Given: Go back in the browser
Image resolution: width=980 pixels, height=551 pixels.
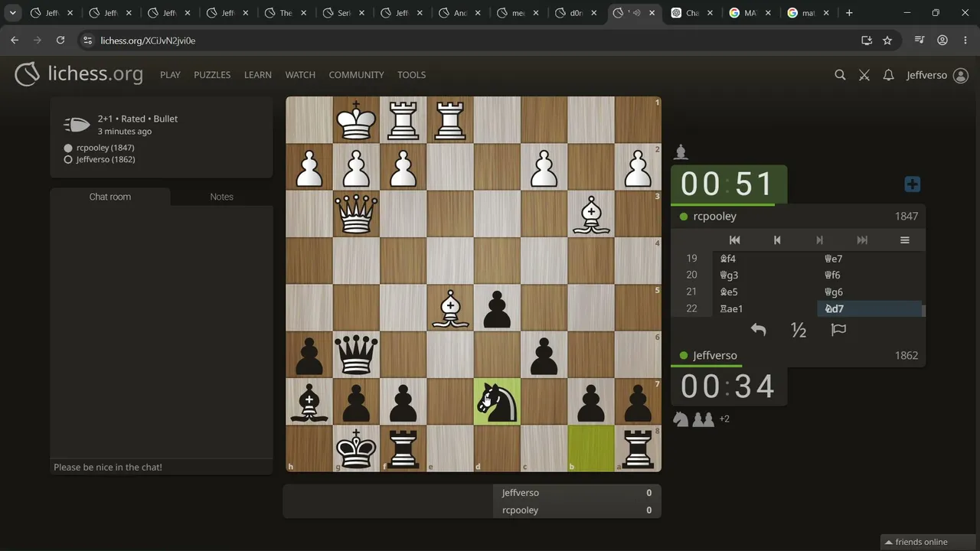Looking at the screenshot, I should (15, 41).
